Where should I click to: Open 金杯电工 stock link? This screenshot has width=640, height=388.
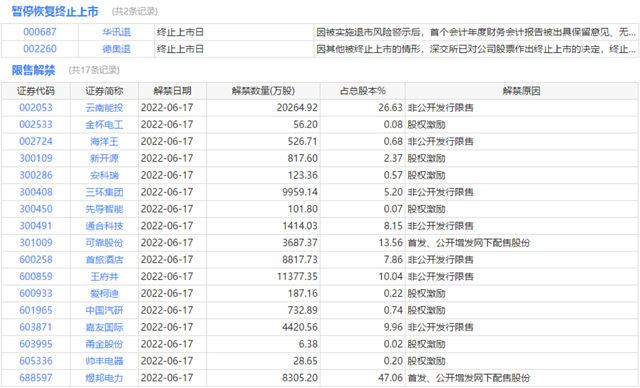(104, 124)
